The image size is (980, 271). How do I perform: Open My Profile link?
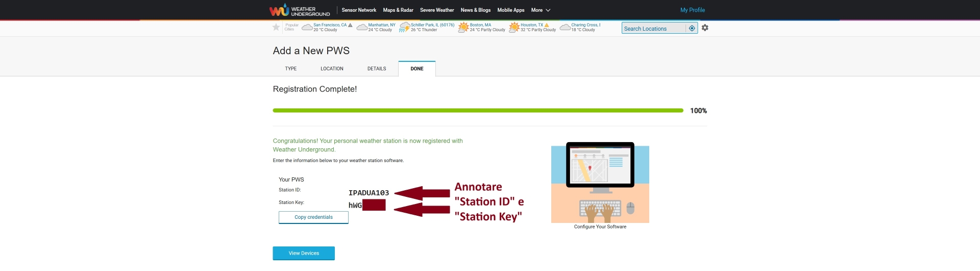click(x=693, y=10)
